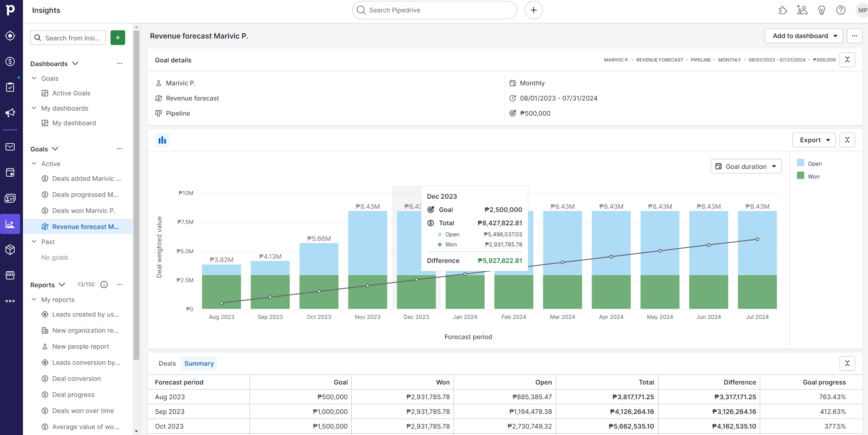Open the Add to dashboard dropdown
Screen dimensions: 868x435
804,36
